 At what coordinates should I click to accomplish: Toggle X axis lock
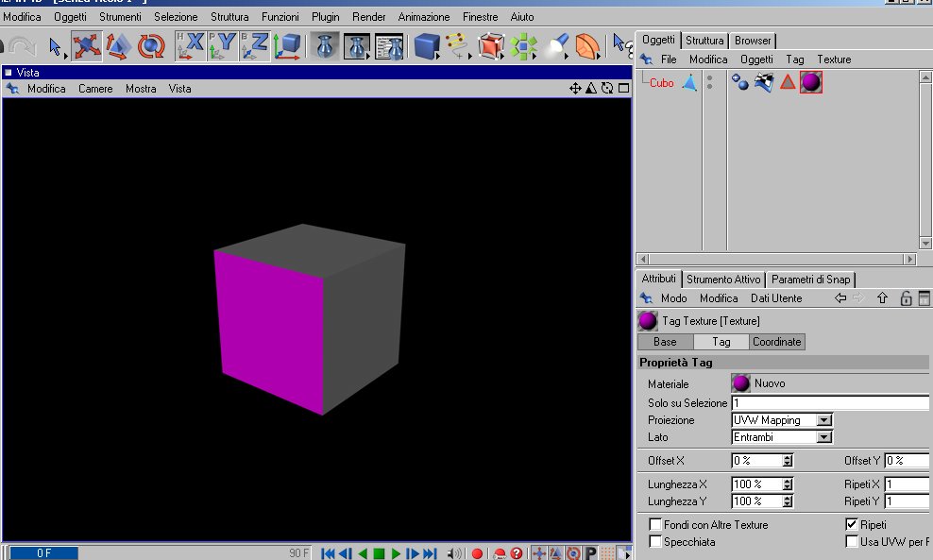click(x=191, y=46)
